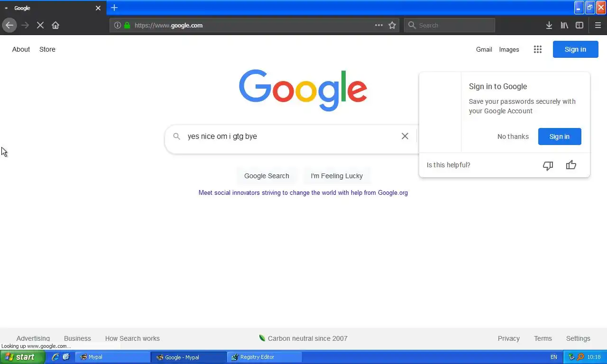Click the magnifier icon in Google search box
Screen dimensions: 607x364
click(x=176, y=136)
